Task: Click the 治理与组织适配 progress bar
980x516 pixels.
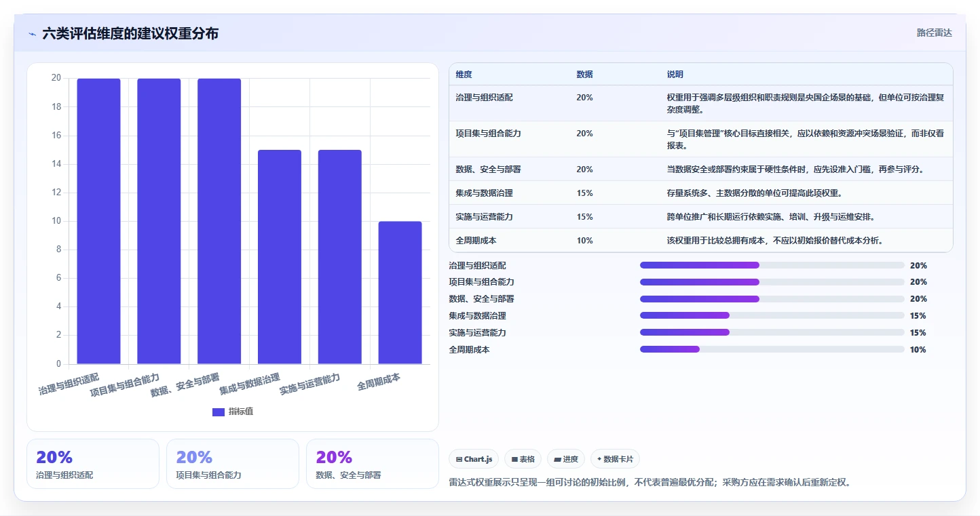Action: pos(772,265)
